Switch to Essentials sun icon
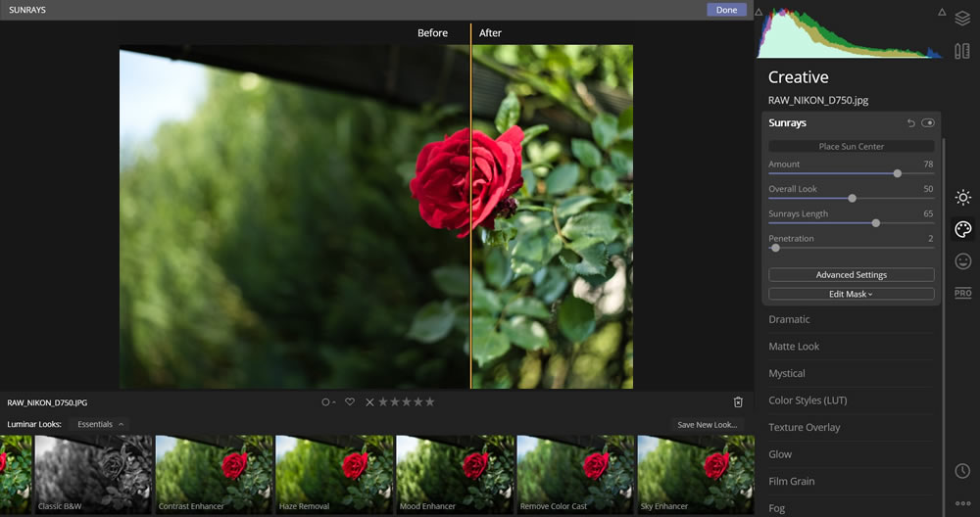 962,198
